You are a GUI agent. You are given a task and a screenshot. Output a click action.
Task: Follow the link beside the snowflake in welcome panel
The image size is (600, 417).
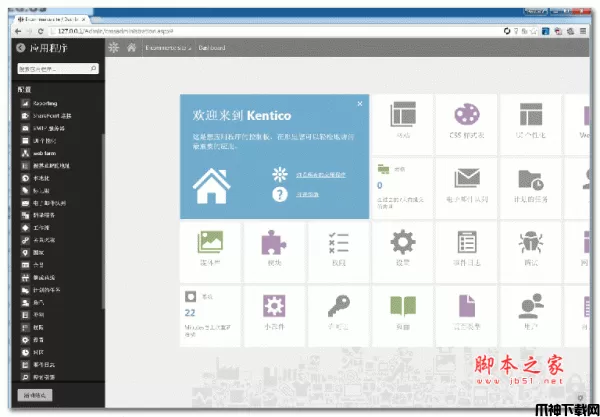point(321,175)
